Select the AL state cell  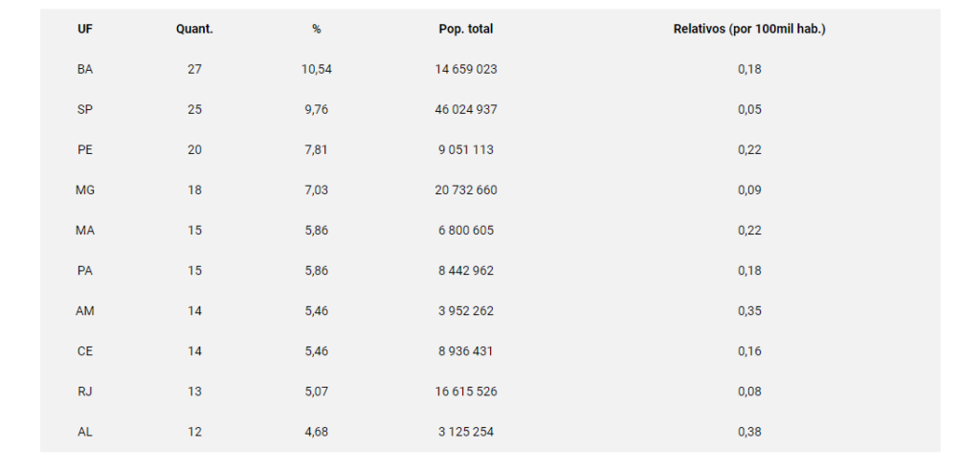click(85, 432)
